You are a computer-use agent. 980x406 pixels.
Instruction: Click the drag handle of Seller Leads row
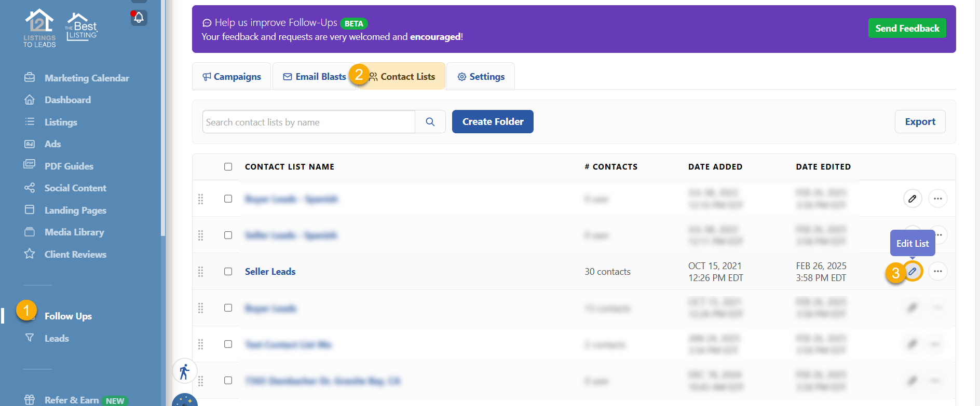point(200,271)
